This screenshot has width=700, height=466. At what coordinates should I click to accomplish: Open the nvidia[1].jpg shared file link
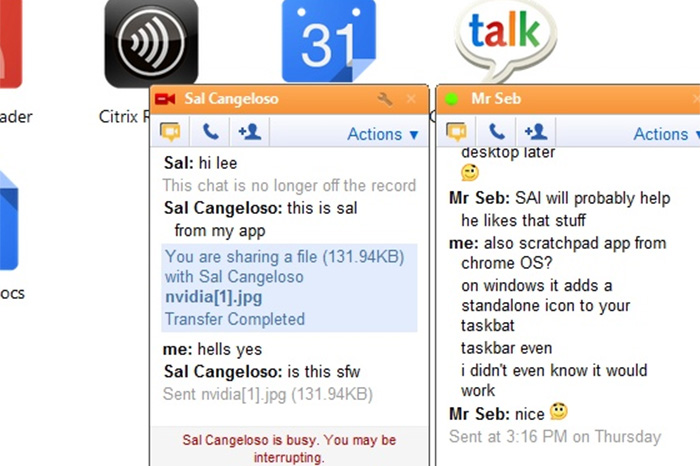coord(213,297)
